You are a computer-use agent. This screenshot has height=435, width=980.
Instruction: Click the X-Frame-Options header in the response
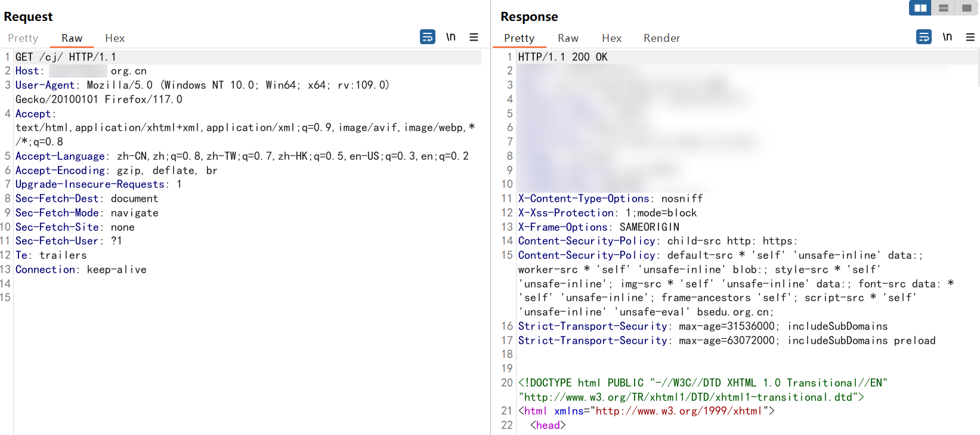(x=562, y=227)
